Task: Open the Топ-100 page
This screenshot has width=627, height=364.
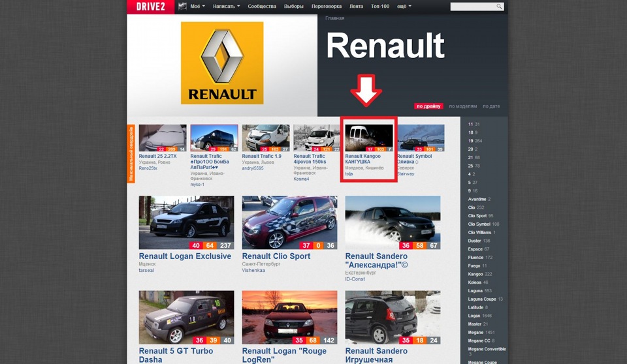Action: tap(380, 6)
